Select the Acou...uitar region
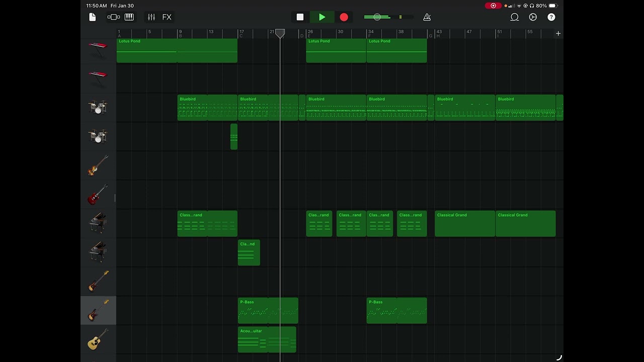 click(267, 339)
